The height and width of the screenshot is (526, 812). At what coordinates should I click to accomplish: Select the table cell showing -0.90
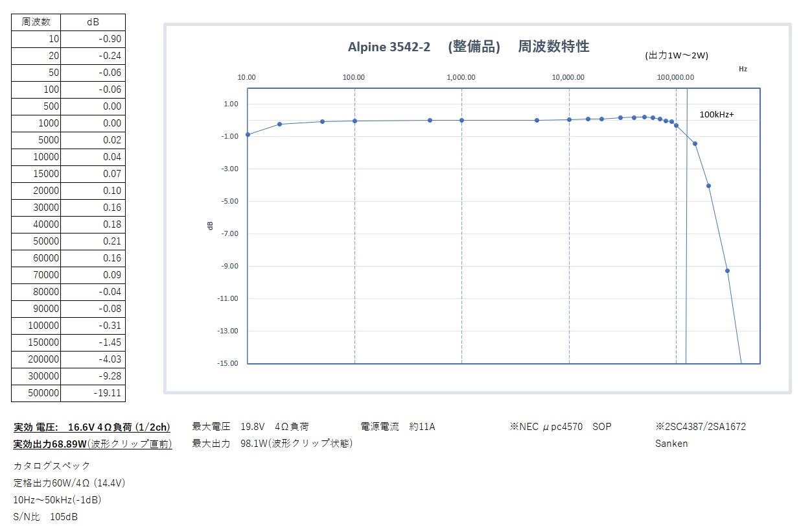pyautogui.click(x=93, y=39)
